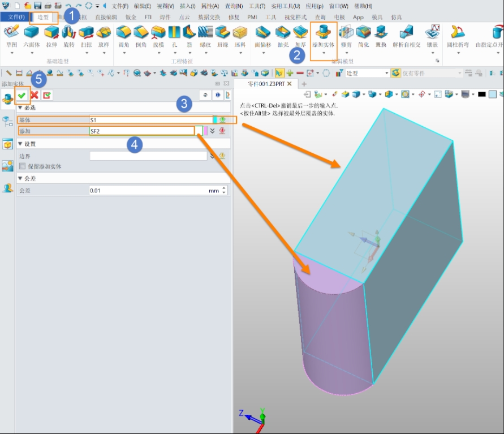Select the 扫掠 sweep tool
The height and width of the screenshot is (434, 504).
pyautogui.click(x=86, y=36)
